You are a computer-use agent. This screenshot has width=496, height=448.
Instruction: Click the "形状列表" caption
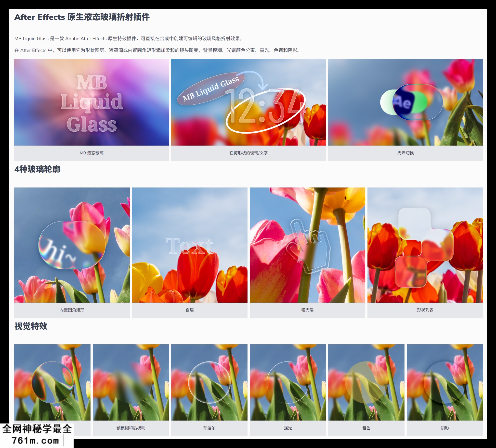pyautogui.click(x=425, y=310)
